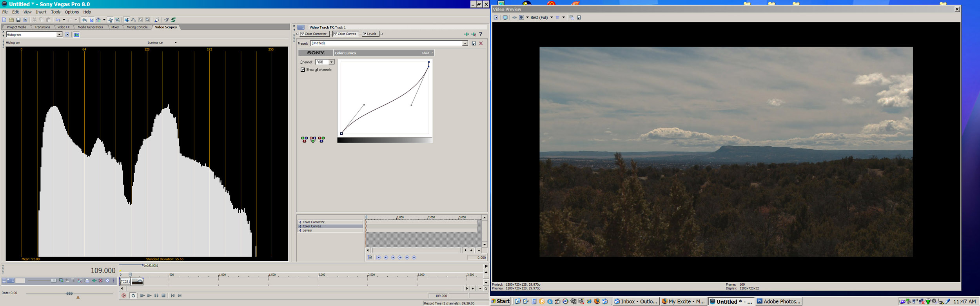Toggle Auto Ripple toolbar icon
This screenshot has height=306, width=980.
coord(98,20)
